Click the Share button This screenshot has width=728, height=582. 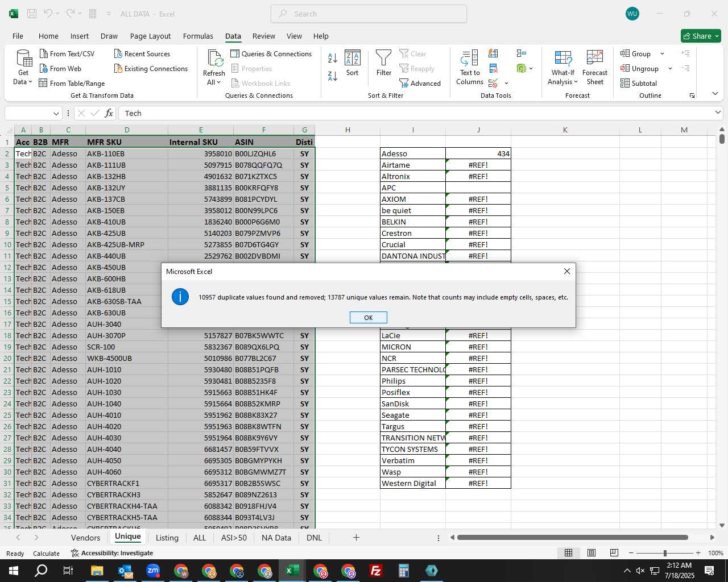tap(701, 36)
